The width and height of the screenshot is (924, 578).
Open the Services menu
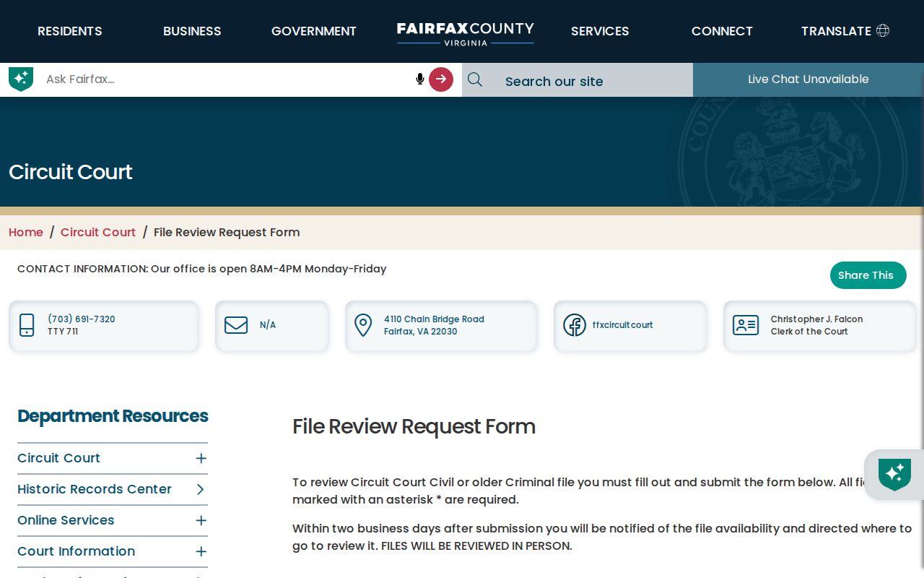pos(600,31)
